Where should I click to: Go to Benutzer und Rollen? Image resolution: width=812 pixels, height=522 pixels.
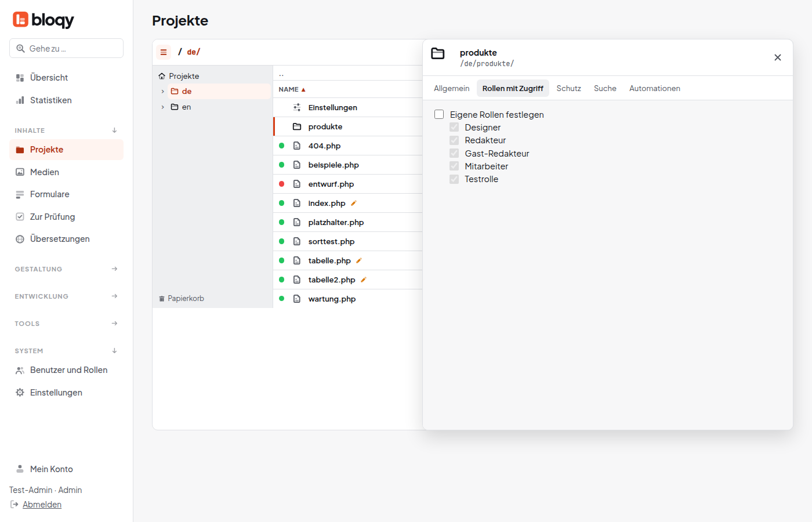66,370
